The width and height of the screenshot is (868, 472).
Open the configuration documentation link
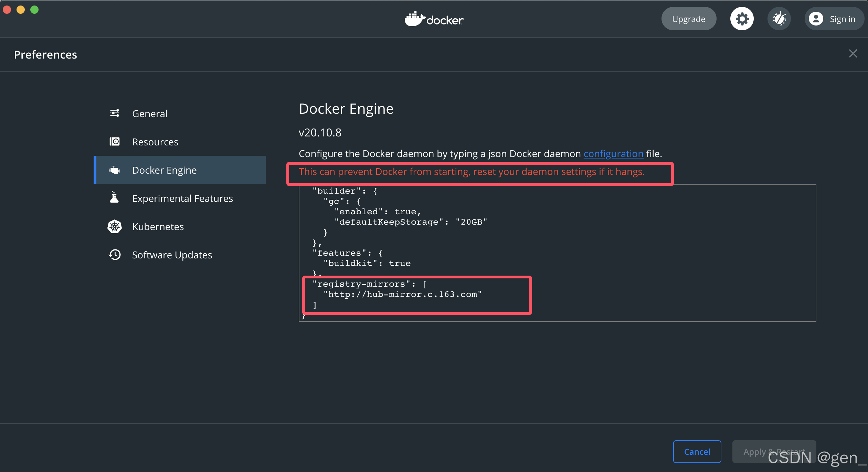pyautogui.click(x=613, y=154)
